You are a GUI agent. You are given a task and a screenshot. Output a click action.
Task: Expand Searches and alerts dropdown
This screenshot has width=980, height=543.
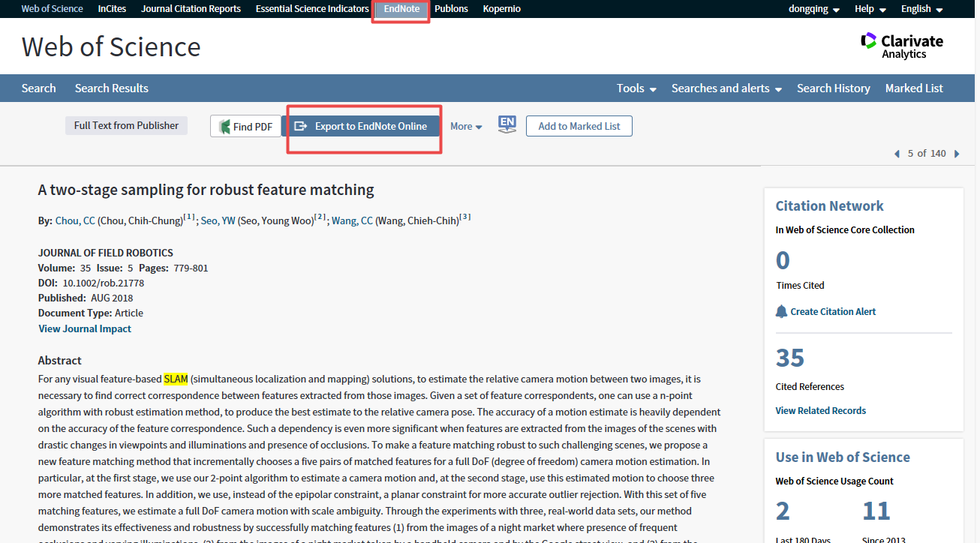tap(726, 88)
